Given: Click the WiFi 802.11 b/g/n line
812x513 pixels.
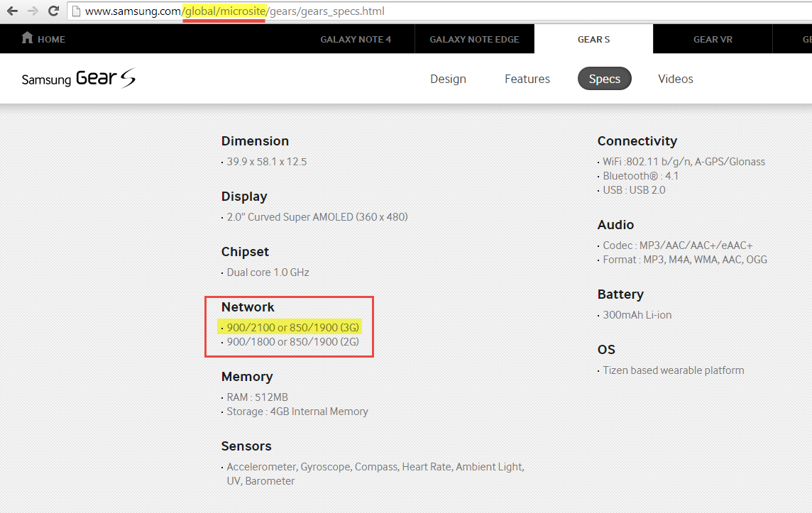Looking at the screenshot, I should (684, 162).
